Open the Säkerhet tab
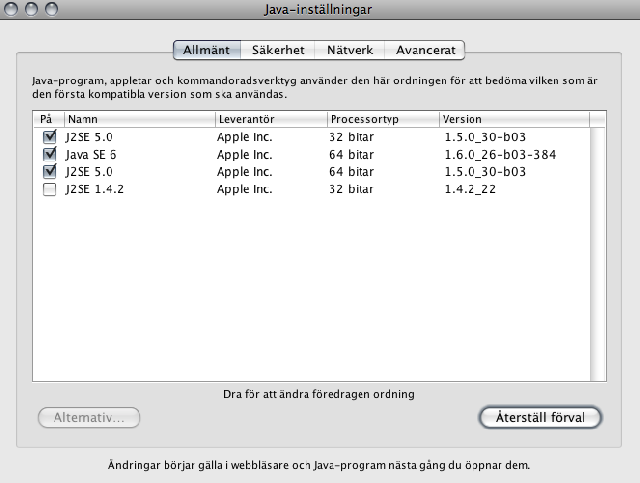 278,50
